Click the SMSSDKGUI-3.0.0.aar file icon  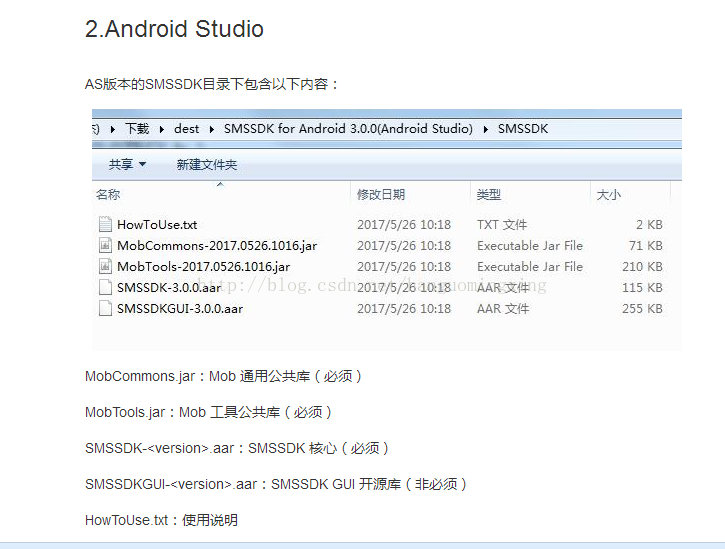point(105,308)
